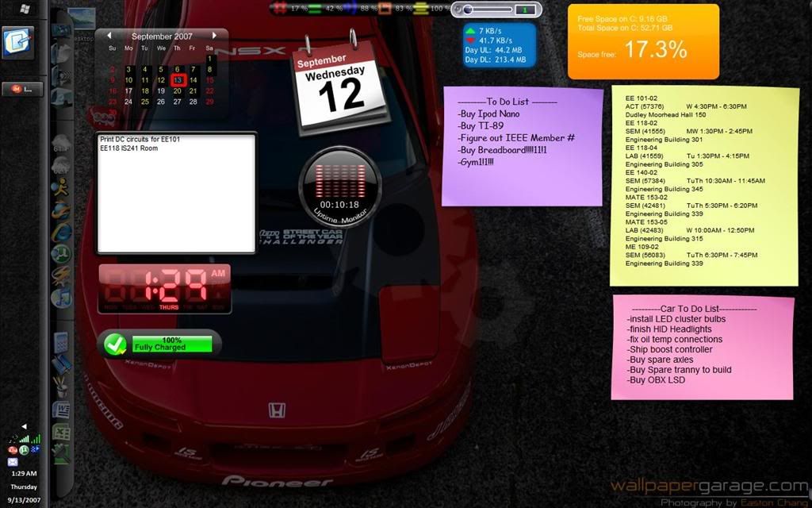Click the uTorrent system tray icon

click(x=24, y=450)
